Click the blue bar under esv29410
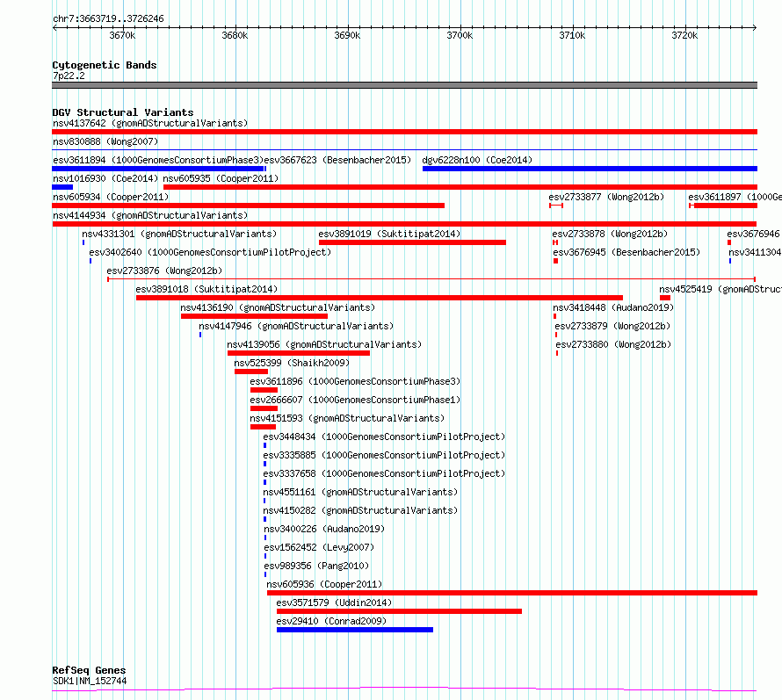This screenshot has height=700, width=782. [x=355, y=630]
